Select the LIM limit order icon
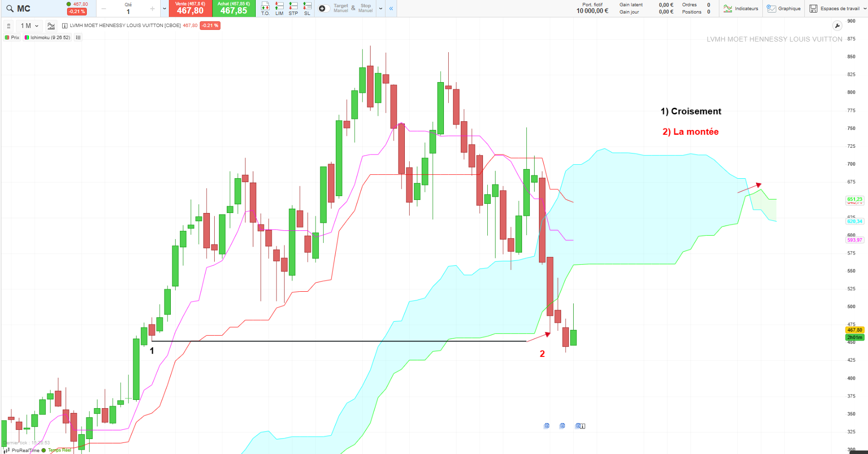 (x=279, y=8)
